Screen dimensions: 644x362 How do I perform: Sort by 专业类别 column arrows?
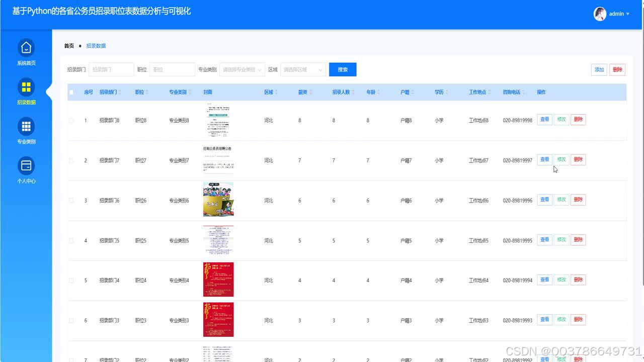click(x=190, y=93)
